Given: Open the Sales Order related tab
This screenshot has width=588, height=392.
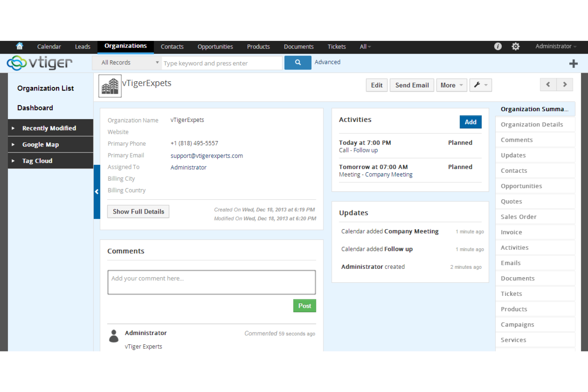Looking at the screenshot, I should 535,216.
